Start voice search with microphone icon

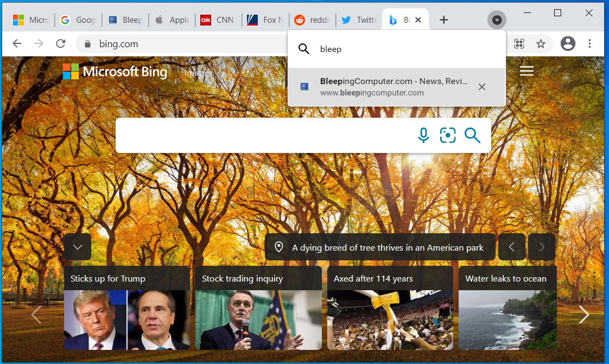(x=423, y=135)
